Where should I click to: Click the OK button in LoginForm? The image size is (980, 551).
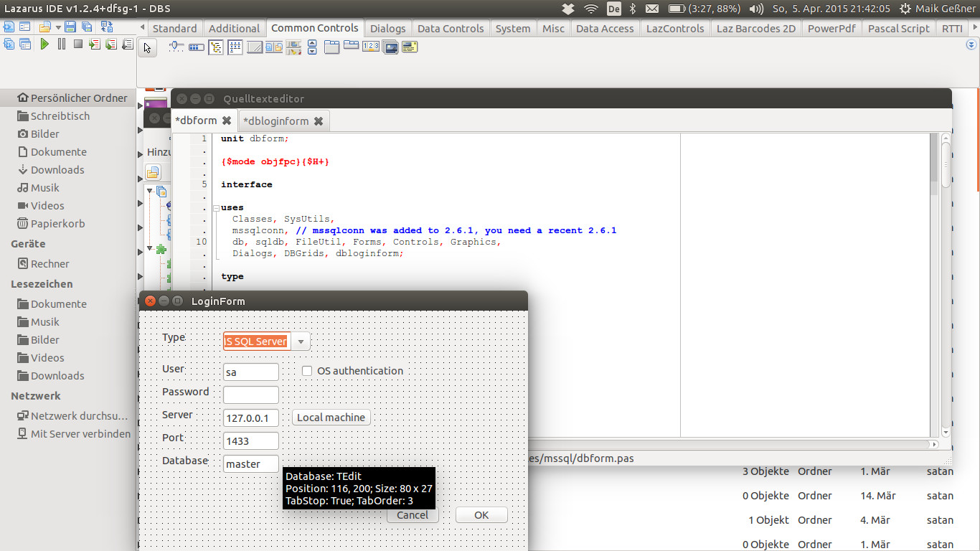click(x=481, y=515)
